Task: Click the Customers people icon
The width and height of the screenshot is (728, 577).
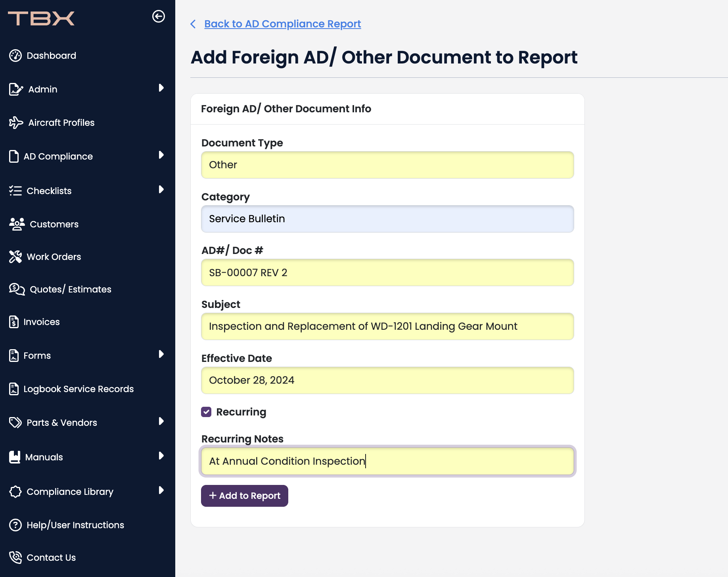Action: [x=17, y=224]
